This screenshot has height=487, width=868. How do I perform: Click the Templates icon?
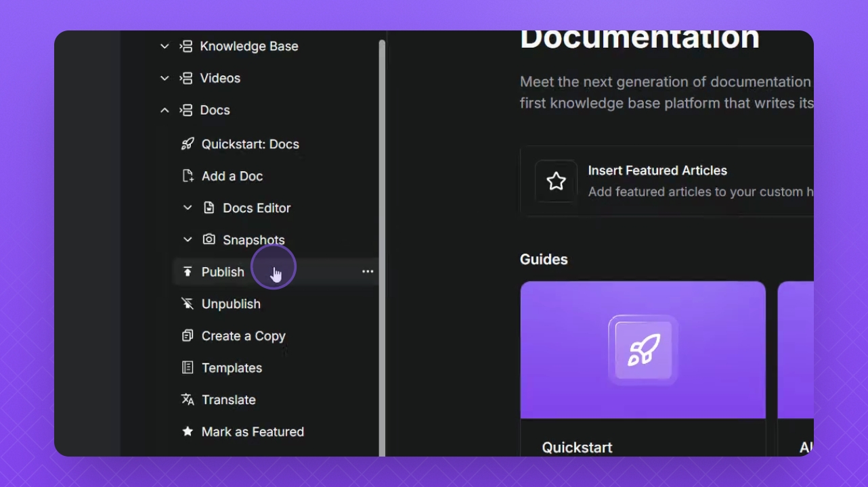(x=188, y=367)
